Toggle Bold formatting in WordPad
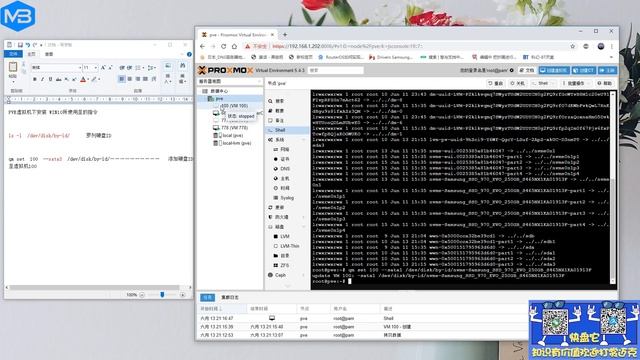This screenshot has height=360, width=640. [x=35, y=79]
